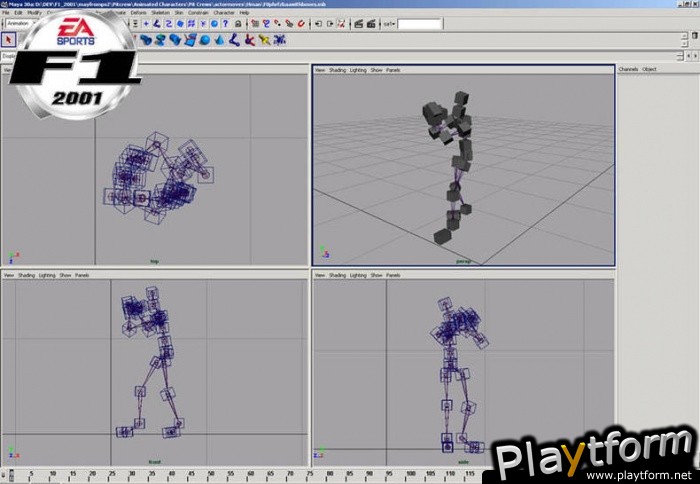Click the blue sphere icon on the shelf
The height and width of the screenshot is (484, 700).
coord(205,40)
